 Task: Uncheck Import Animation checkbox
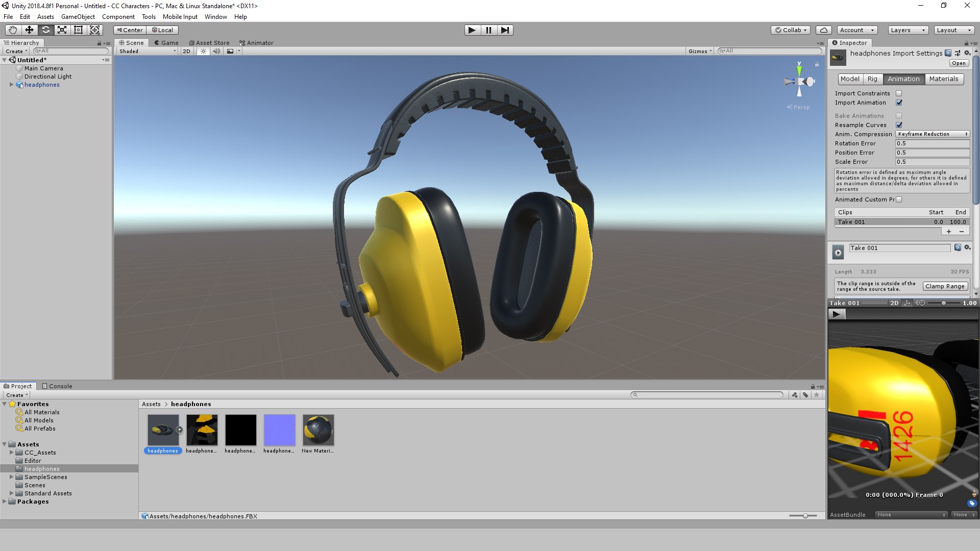(899, 103)
